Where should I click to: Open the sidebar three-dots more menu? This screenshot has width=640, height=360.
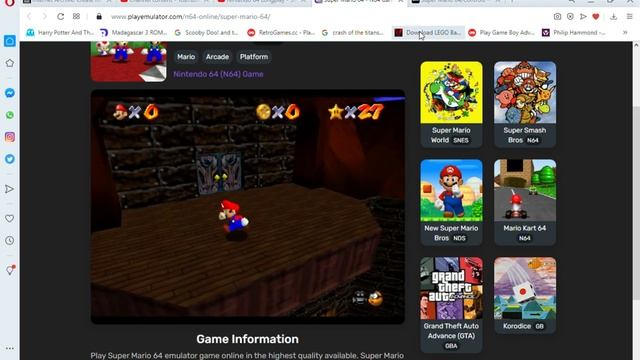point(10,348)
